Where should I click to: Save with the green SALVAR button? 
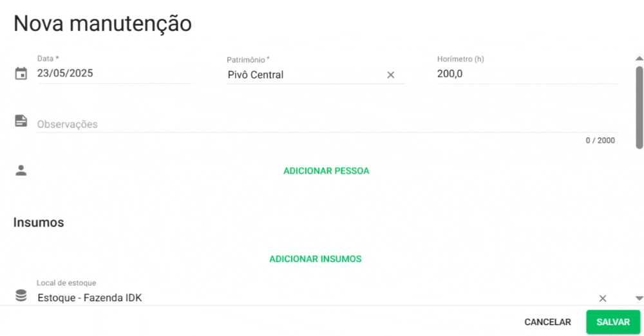(x=613, y=322)
